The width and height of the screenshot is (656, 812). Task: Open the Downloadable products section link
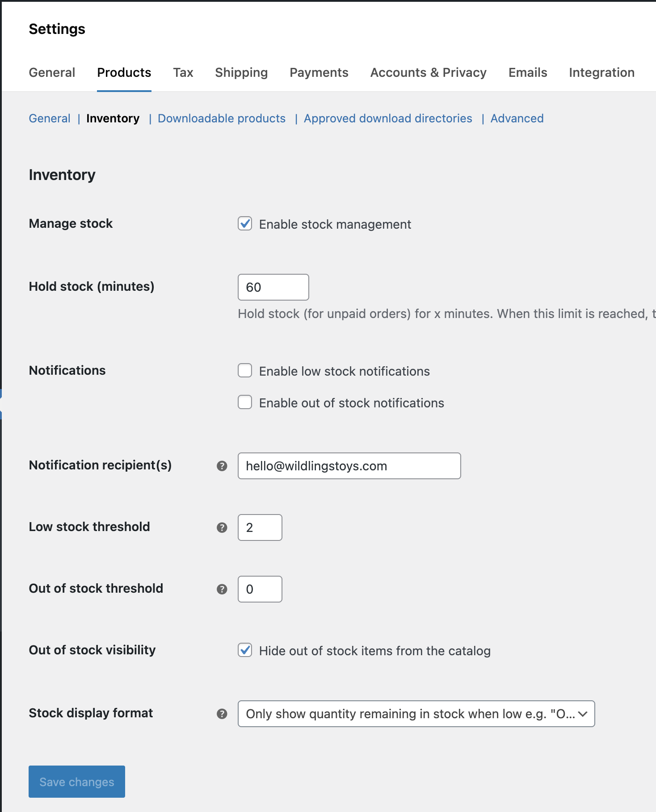pos(222,118)
